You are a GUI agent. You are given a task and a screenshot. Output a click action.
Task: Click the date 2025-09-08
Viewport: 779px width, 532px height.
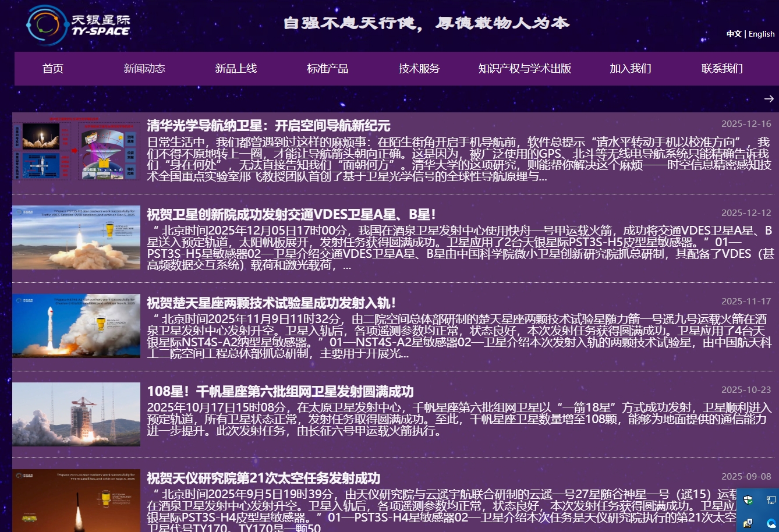point(746,477)
